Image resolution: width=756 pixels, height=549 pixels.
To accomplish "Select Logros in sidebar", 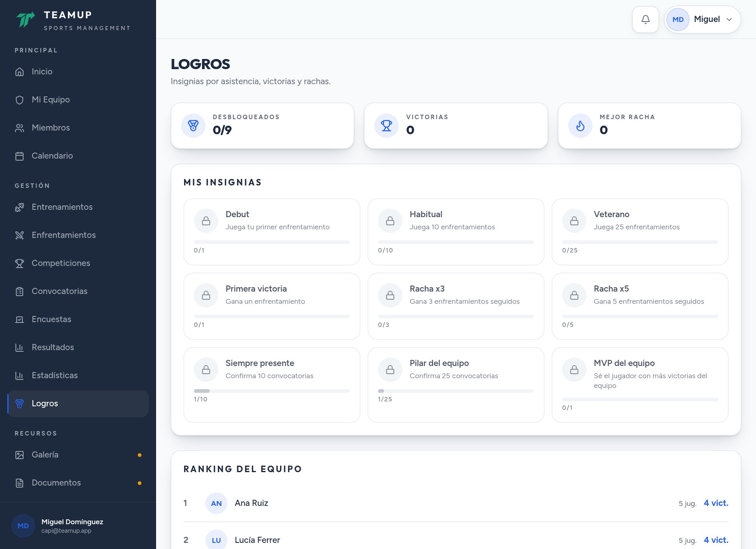I will point(78,403).
